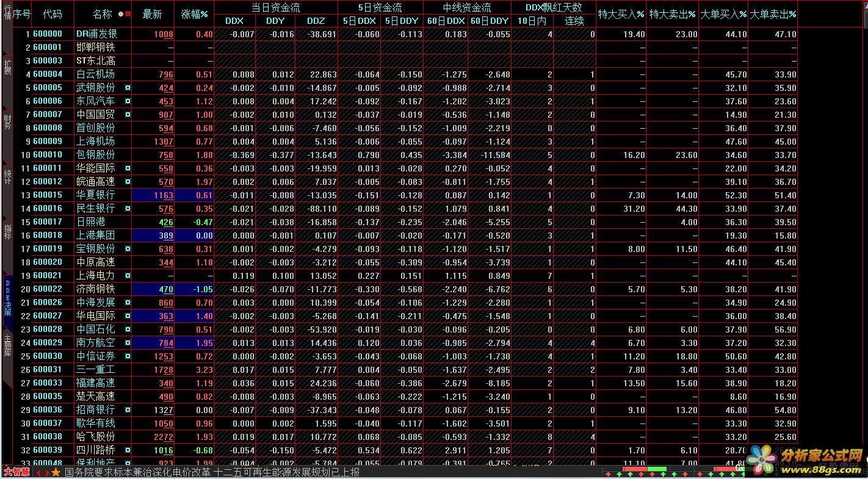Click the cyan marker icon beside 华能国际
The width and height of the screenshot is (868, 479).
coord(128,168)
